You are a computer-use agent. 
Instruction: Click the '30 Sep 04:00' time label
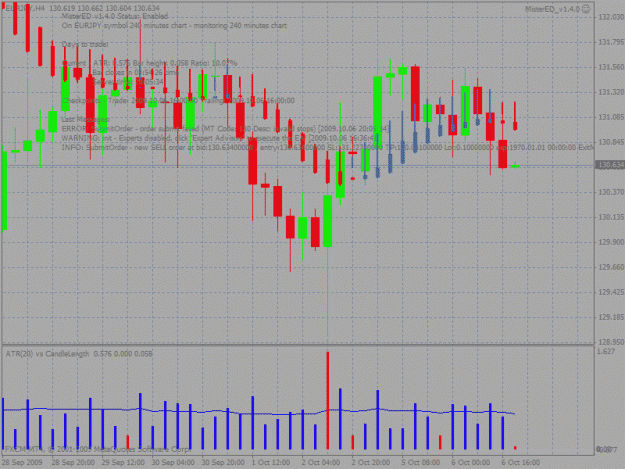click(x=173, y=462)
